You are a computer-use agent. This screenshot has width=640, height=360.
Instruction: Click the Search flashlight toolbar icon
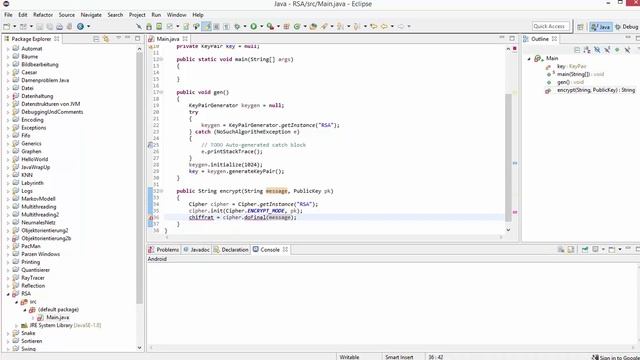pos(324,27)
